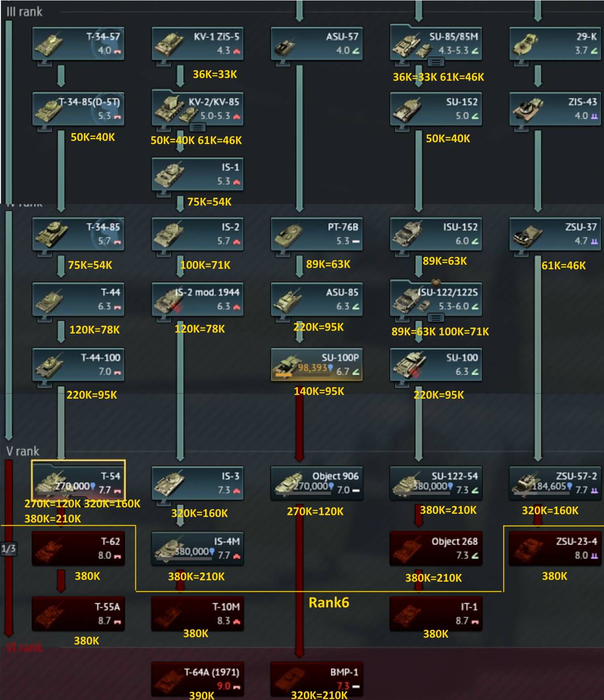604x700 pixels.
Task: Pick the ASU-85 tank destroyer
Action: (317, 299)
